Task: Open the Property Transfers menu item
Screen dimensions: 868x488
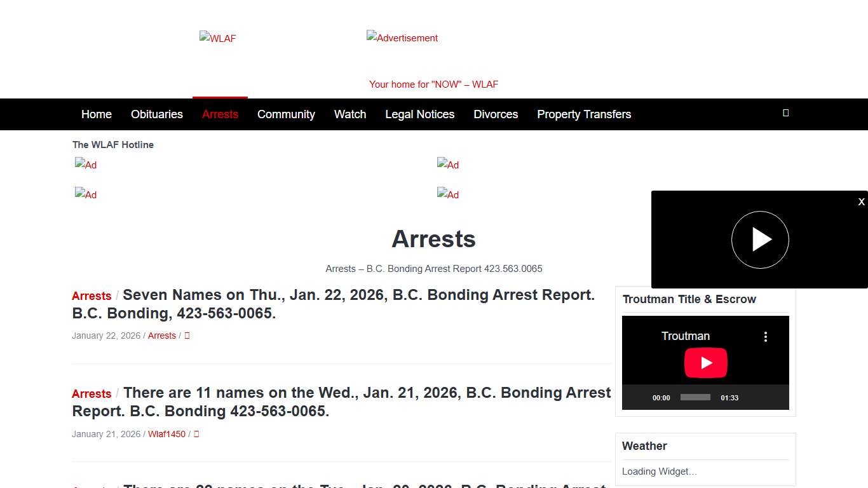Action: point(584,114)
